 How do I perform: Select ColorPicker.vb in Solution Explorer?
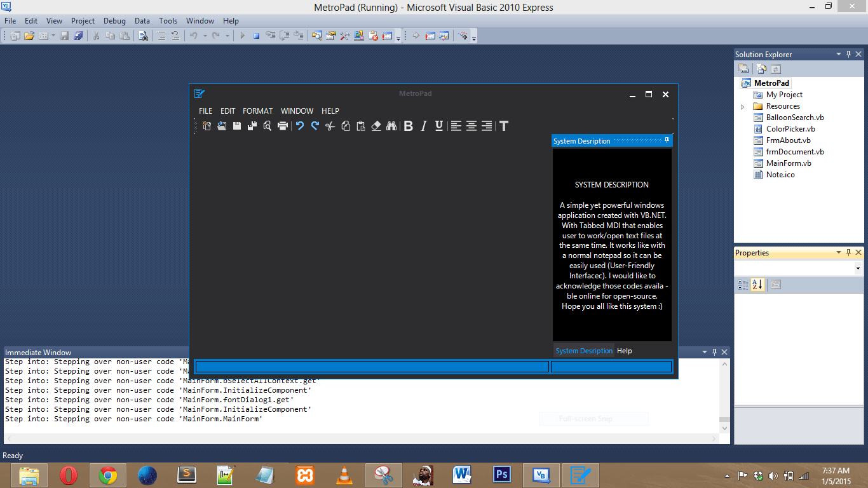click(x=790, y=129)
